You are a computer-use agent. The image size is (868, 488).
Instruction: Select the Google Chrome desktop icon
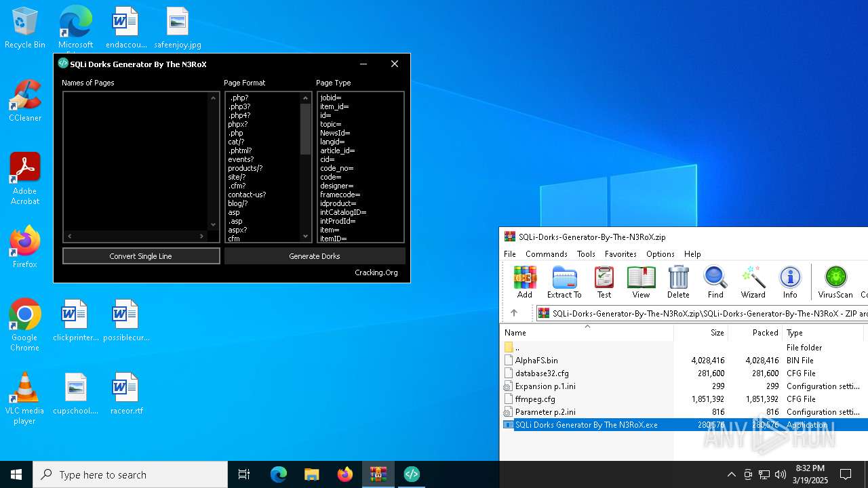(x=25, y=325)
